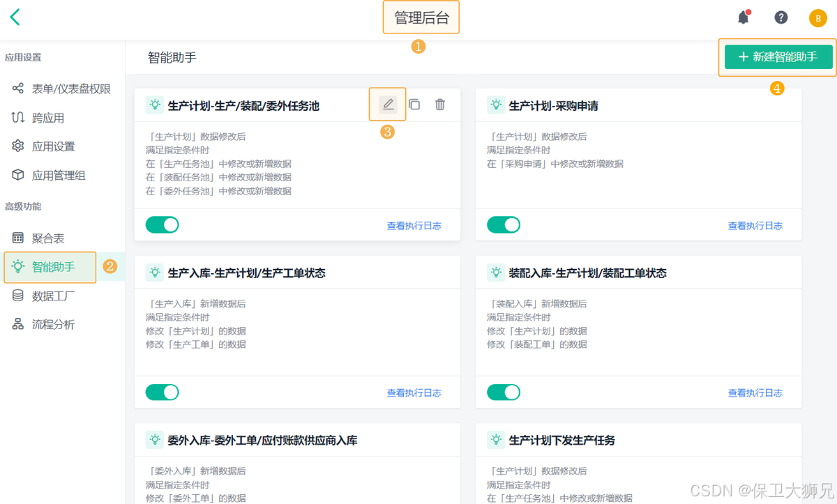Image resolution: width=837 pixels, height=504 pixels.
Task: Click text 修改「装配工单」的数据
Action: [x=537, y=344]
